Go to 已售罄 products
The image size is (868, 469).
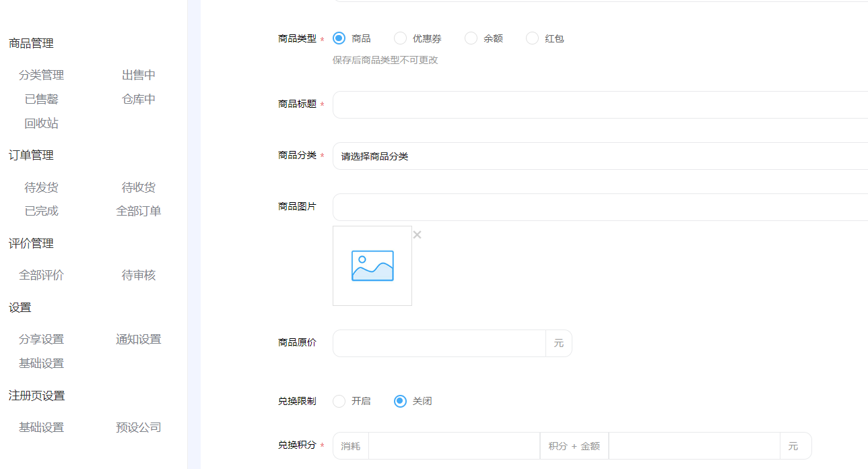click(x=42, y=99)
